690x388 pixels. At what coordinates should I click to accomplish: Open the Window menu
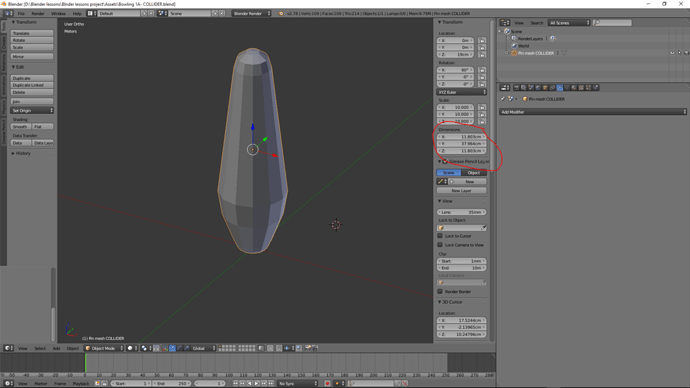pyautogui.click(x=58, y=14)
